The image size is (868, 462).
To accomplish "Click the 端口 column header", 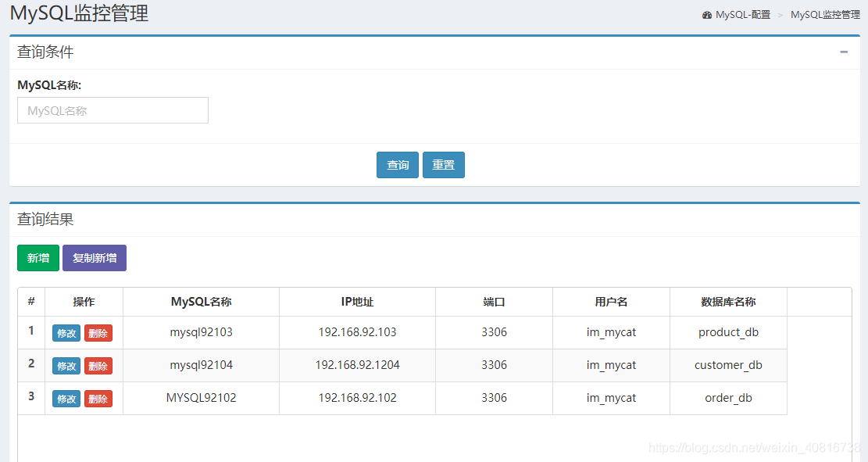I will 494,302.
